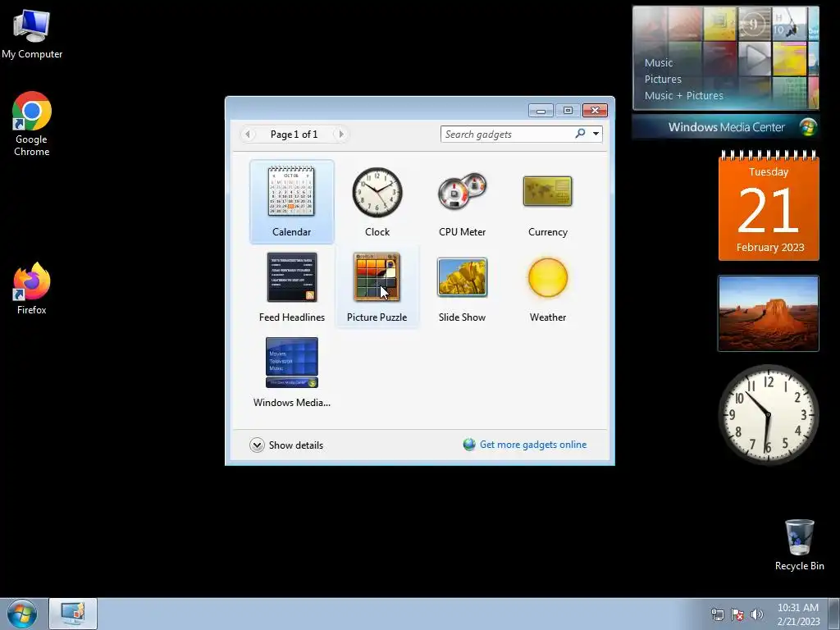Image resolution: width=840 pixels, height=630 pixels.
Task: Pick the Weather gadget sun icon
Action: click(x=547, y=277)
